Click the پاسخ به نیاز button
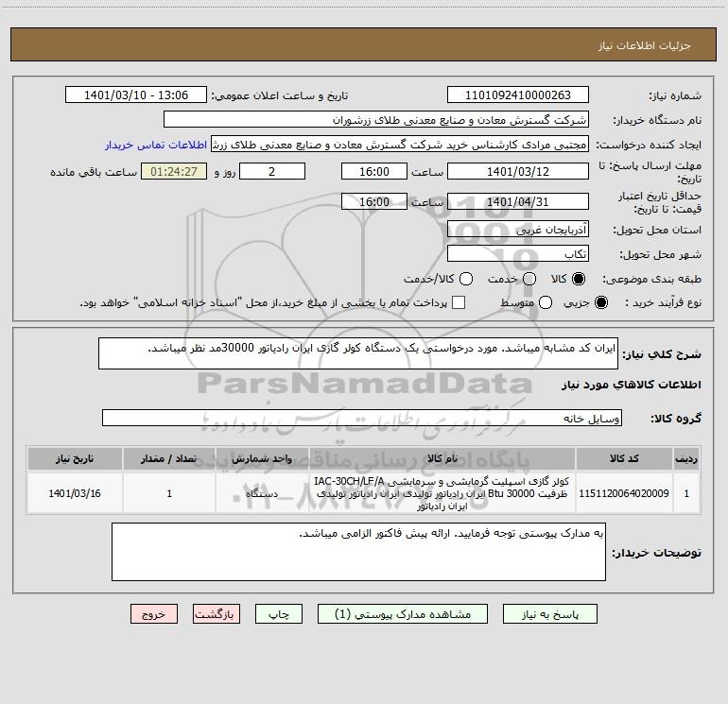 [x=549, y=614]
